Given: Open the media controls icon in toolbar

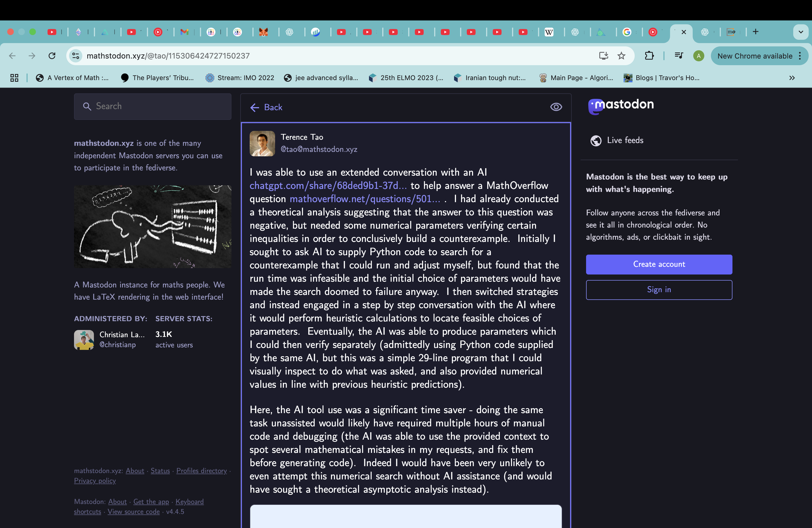Looking at the screenshot, I should [679, 56].
